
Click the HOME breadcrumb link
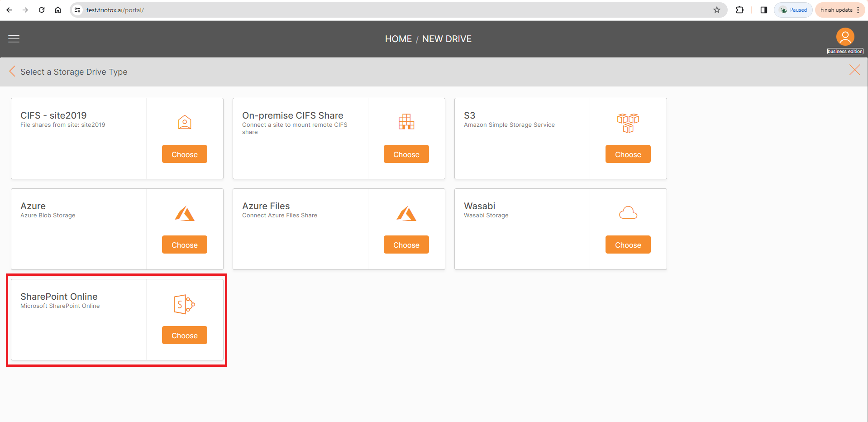coord(398,39)
